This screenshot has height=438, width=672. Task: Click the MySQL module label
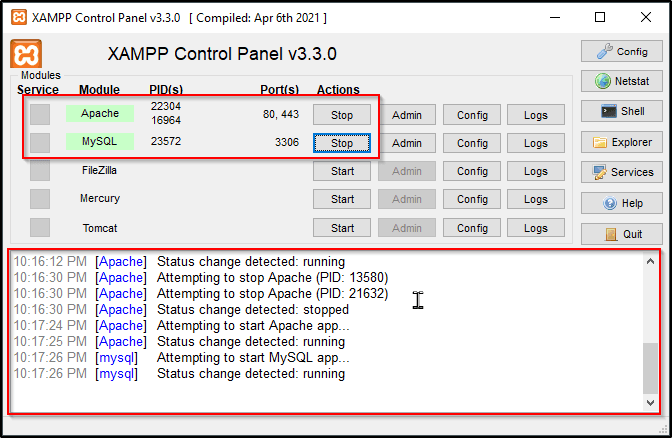coord(100,141)
